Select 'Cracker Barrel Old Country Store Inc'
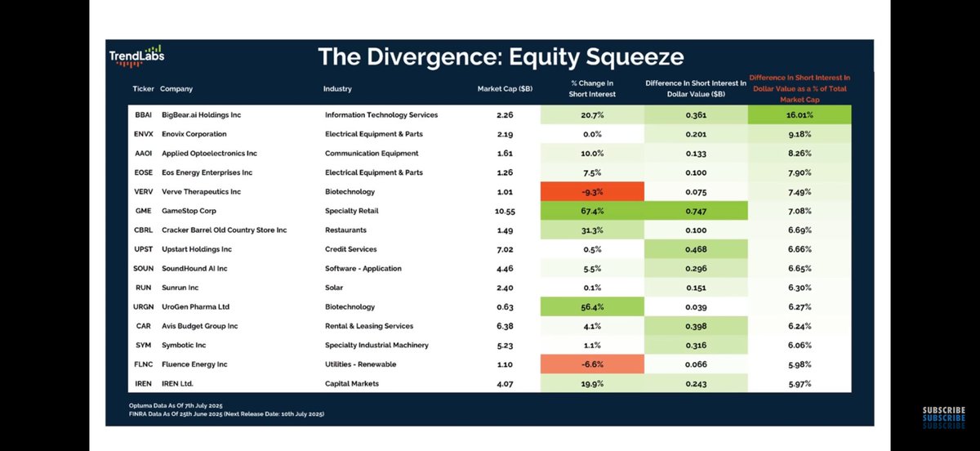 pyautogui.click(x=225, y=230)
